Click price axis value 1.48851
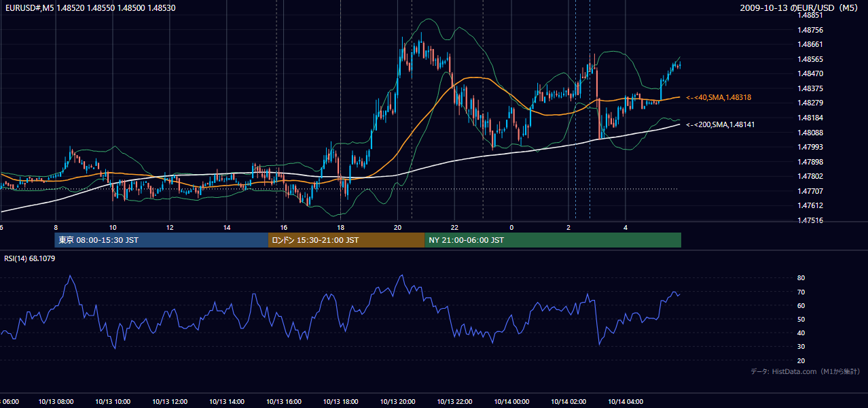 tap(810, 15)
